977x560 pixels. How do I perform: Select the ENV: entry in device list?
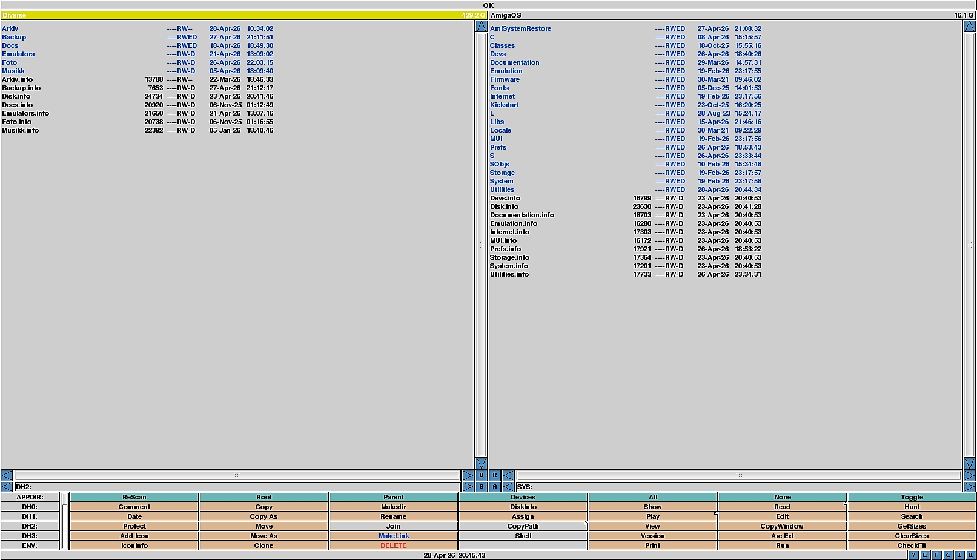click(x=30, y=545)
